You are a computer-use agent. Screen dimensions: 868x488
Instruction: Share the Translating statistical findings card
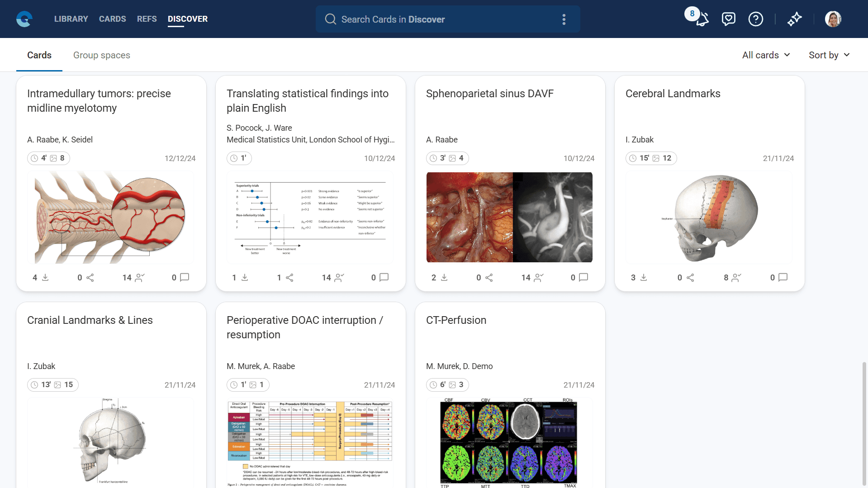[289, 277]
